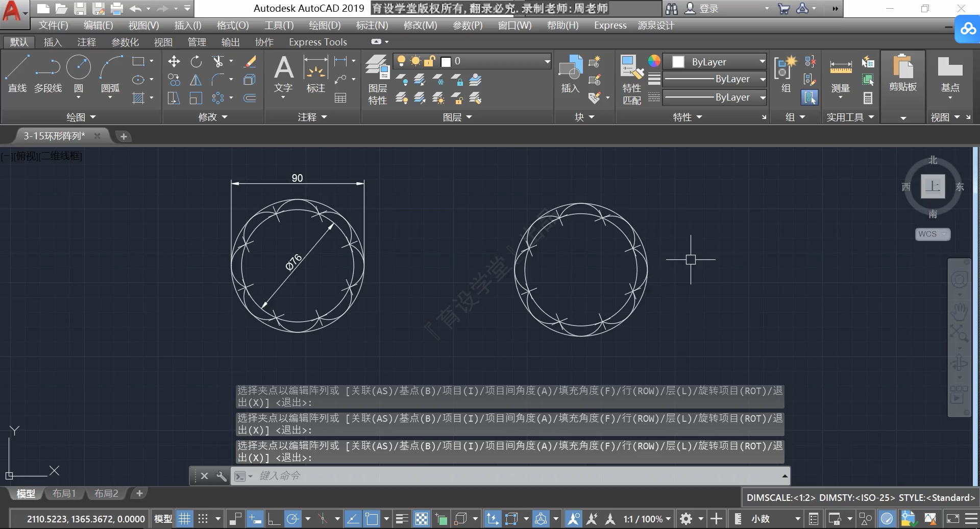Click the Array tool icon
Viewport: 980px width, 529px height.
[218, 98]
